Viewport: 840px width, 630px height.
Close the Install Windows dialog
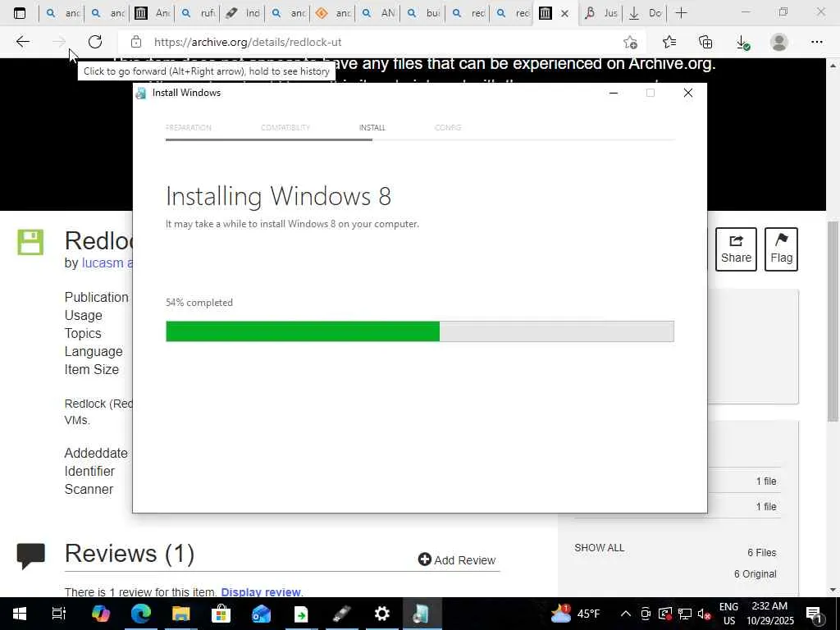tap(688, 93)
